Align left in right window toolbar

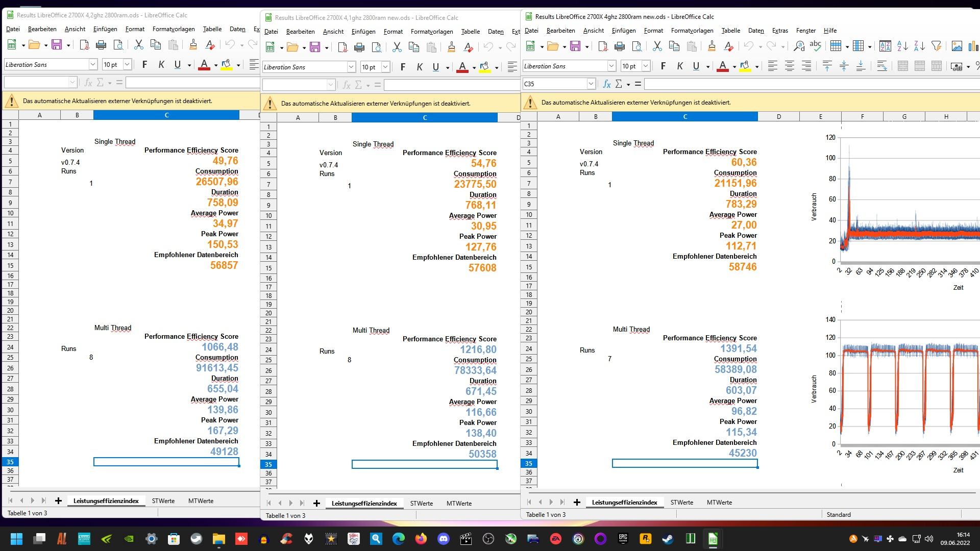tap(773, 66)
